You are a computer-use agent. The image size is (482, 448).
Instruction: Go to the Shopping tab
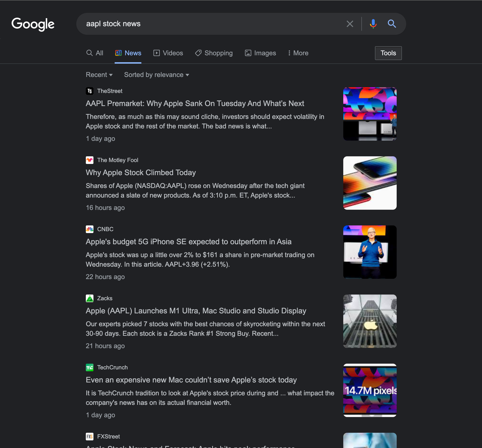coord(214,53)
